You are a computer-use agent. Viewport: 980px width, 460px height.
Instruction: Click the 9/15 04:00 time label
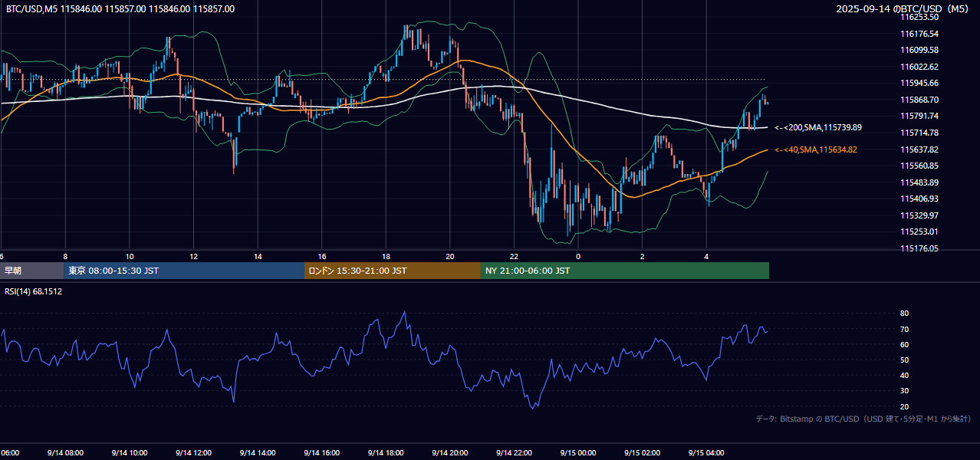pos(706,453)
